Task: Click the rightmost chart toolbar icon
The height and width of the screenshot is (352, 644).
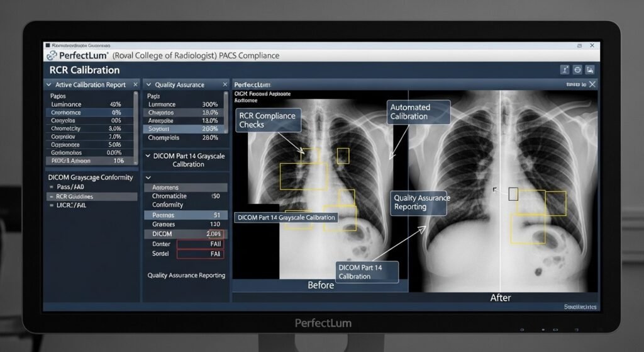Action: click(590, 70)
